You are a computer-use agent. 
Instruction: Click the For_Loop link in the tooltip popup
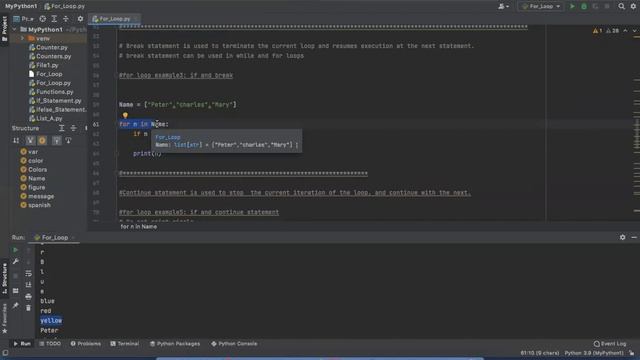pos(168,137)
